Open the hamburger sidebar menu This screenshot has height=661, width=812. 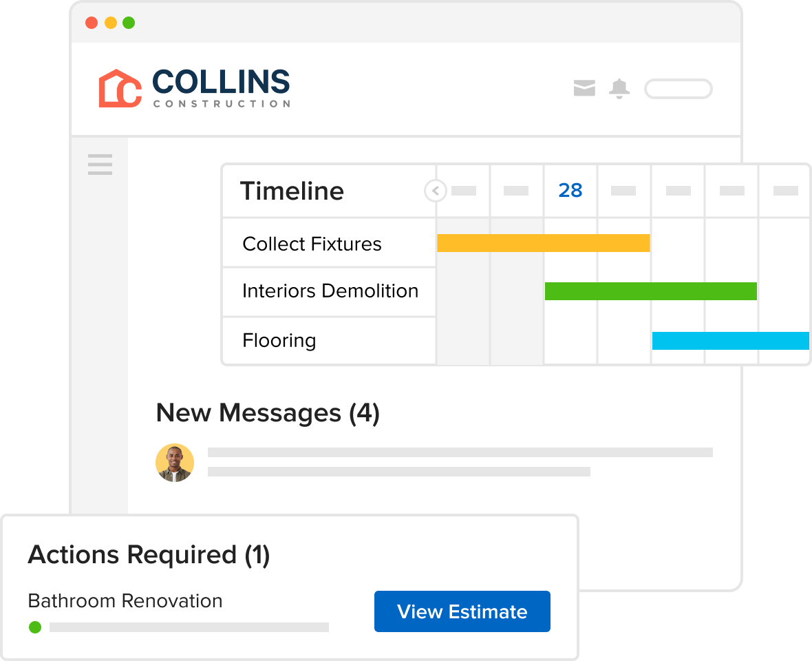[x=100, y=165]
